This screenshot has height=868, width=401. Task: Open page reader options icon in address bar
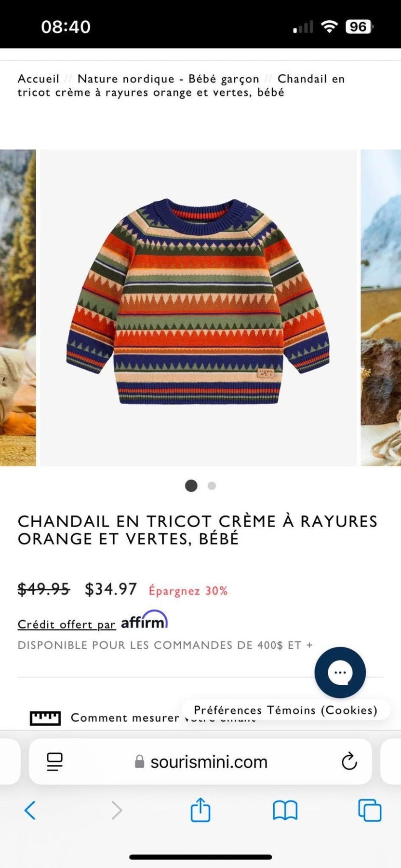click(55, 762)
